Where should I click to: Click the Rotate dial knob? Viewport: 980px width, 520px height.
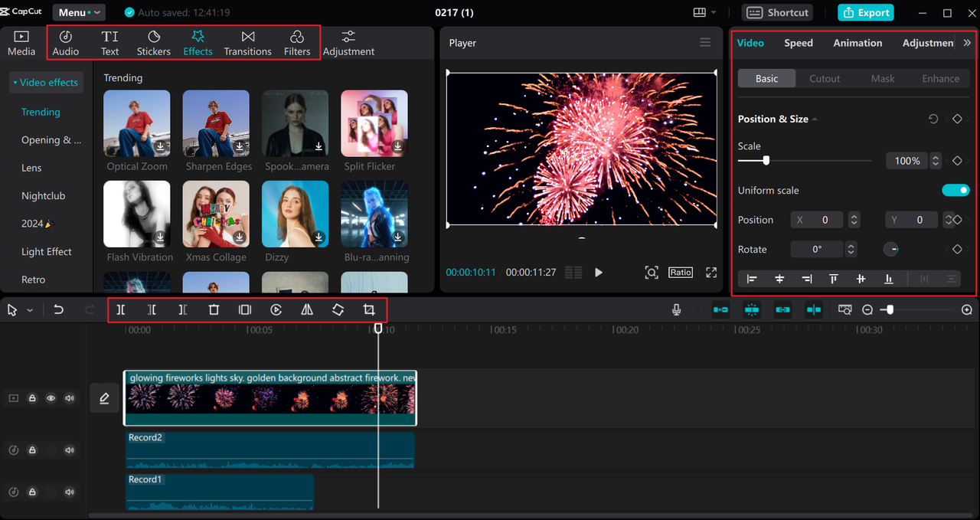click(x=891, y=250)
